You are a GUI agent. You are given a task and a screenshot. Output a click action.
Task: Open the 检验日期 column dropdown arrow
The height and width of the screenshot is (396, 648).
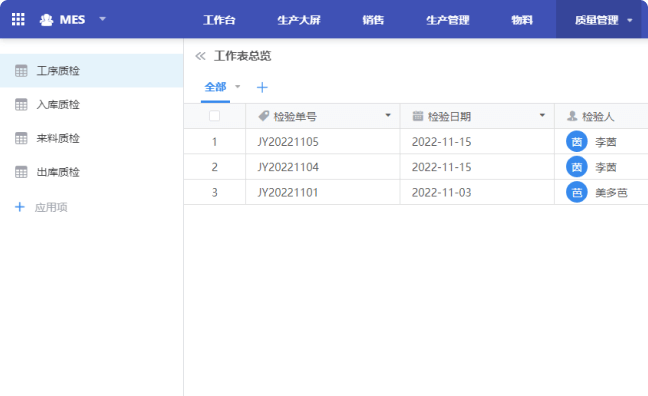tap(542, 115)
